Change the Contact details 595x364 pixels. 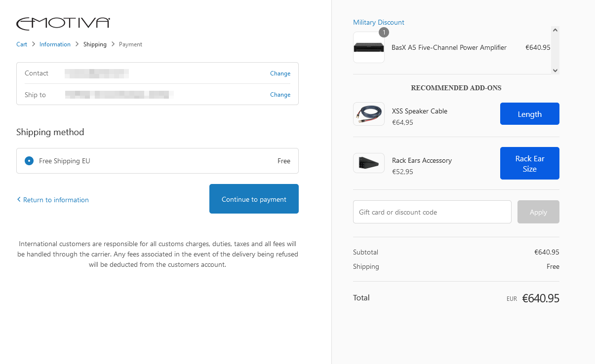coord(280,73)
